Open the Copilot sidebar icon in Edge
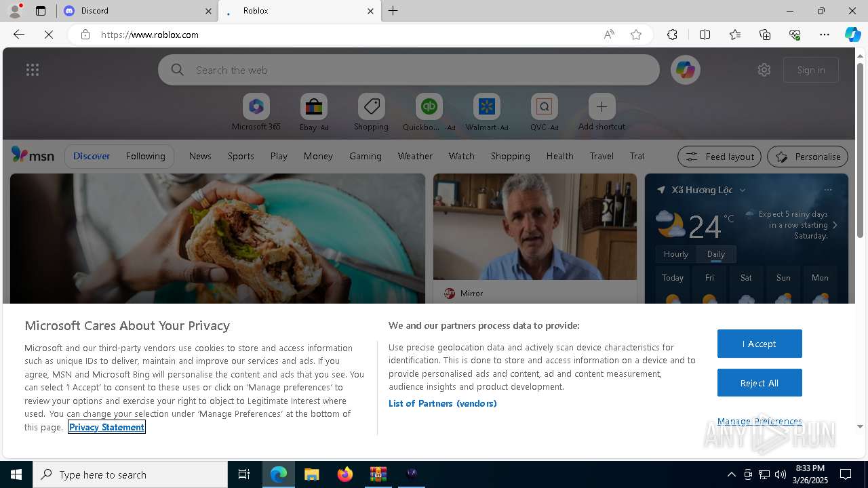 click(x=853, y=35)
